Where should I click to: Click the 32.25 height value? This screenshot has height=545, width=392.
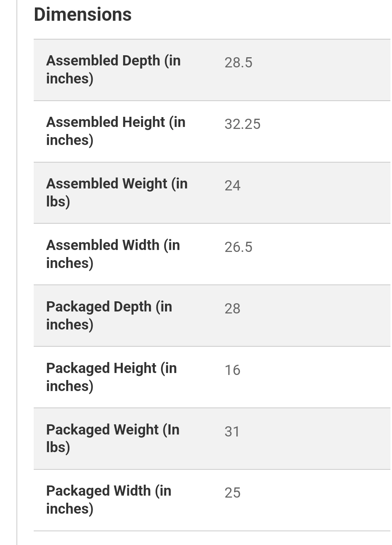(x=242, y=124)
